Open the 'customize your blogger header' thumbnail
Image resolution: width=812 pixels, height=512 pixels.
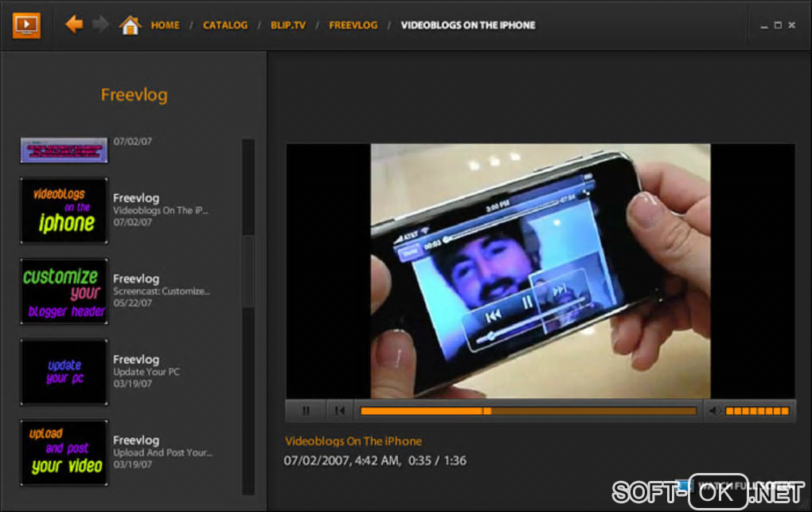pyautogui.click(x=64, y=291)
